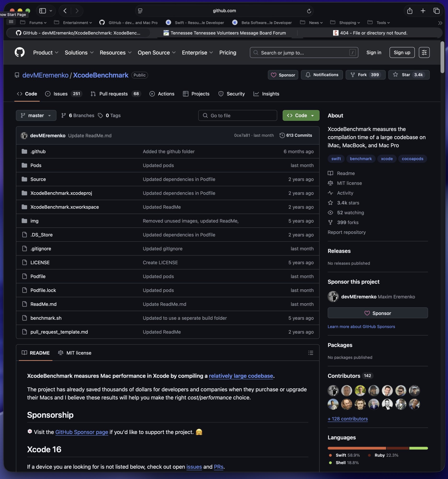Viewport: 448px width, 479px height.
Task: Open Sign in link
Action: click(373, 52)
